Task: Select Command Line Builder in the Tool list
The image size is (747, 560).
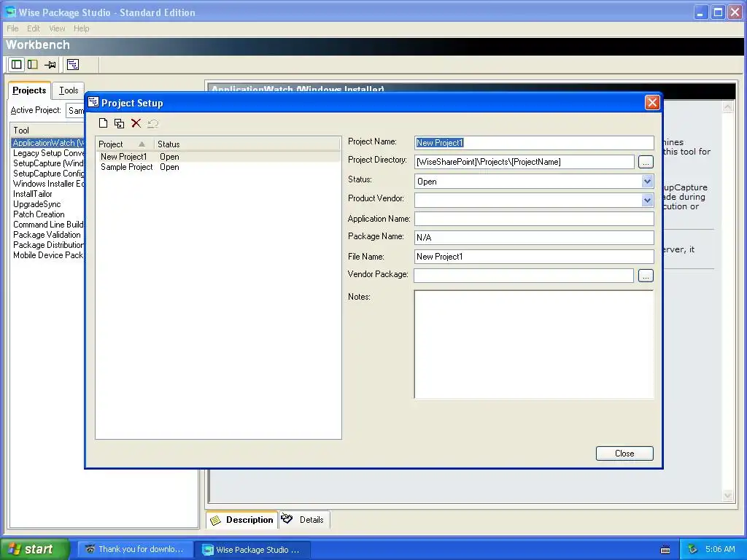Action: 47,225
